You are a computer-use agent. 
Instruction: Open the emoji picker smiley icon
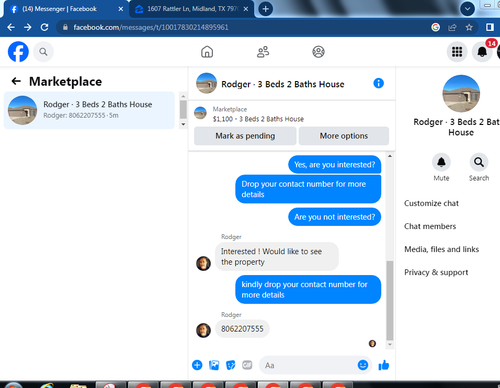pyautogui.click(x=363, y=365)
